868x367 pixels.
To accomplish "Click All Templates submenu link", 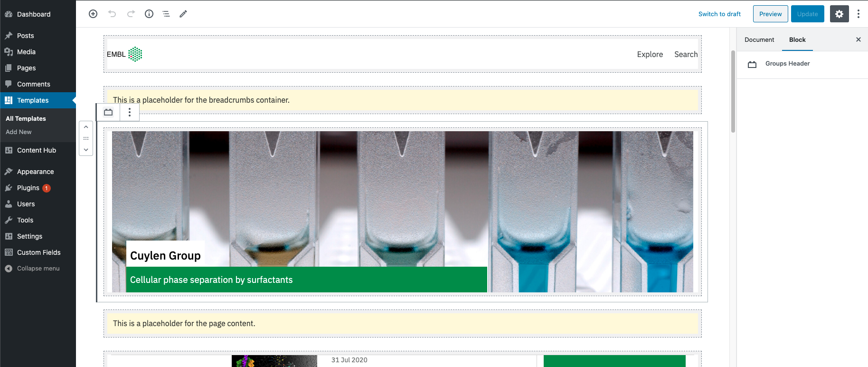I will pyautogui.click(x=26, y=118).
